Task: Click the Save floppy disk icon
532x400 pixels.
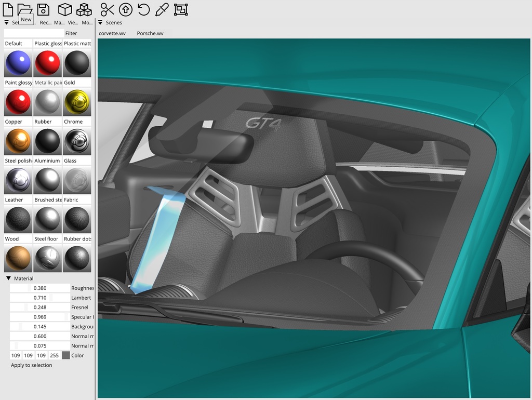Action: coord(43,9)
